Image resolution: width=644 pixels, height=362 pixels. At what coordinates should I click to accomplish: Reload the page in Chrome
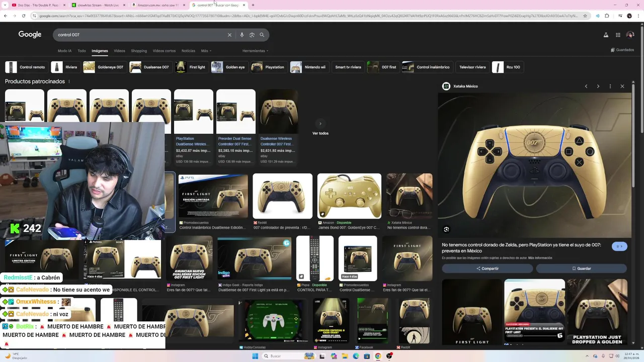pyautogui.click(x=24, y=16)
